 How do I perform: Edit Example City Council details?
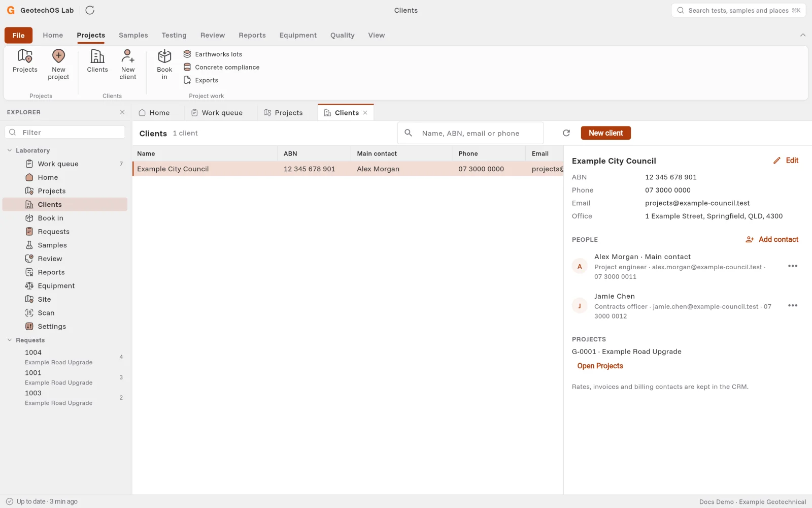[x=786, y=161]
